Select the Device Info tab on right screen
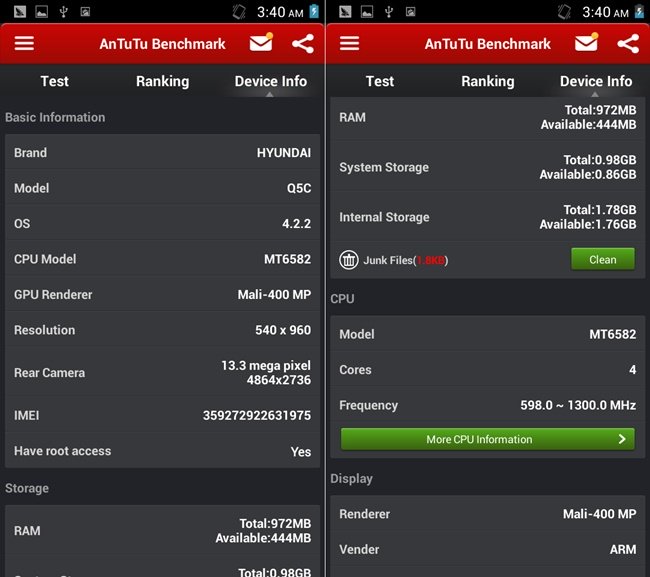650x577 pixels. coord(596,81)
